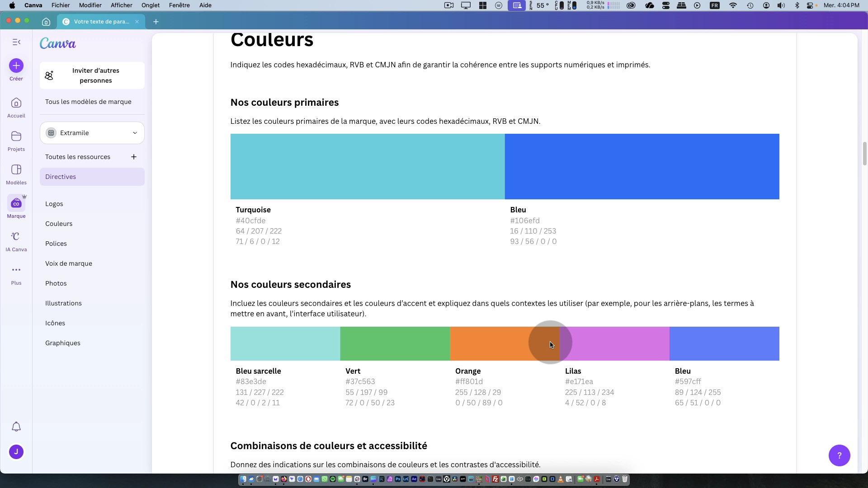Select Voix de marque in sidebar
868x488 pixels.
(x=69, y=263)
